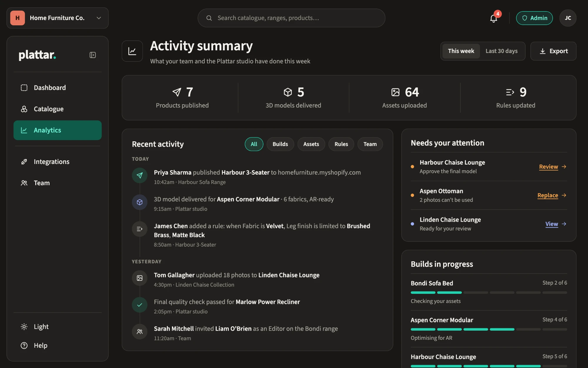Click the arrow next to Review link

click(x=564, y=167)
